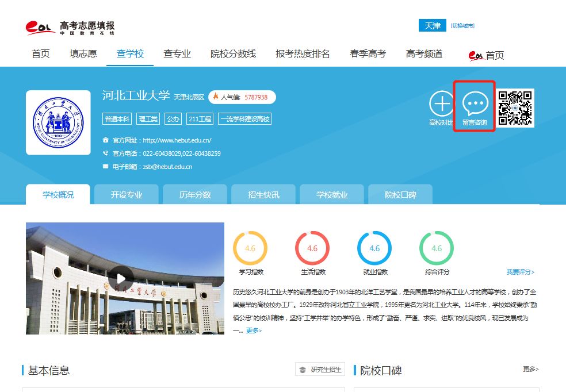Switch to 院校口碑 tab
The image size is (566, 392).
400,195
